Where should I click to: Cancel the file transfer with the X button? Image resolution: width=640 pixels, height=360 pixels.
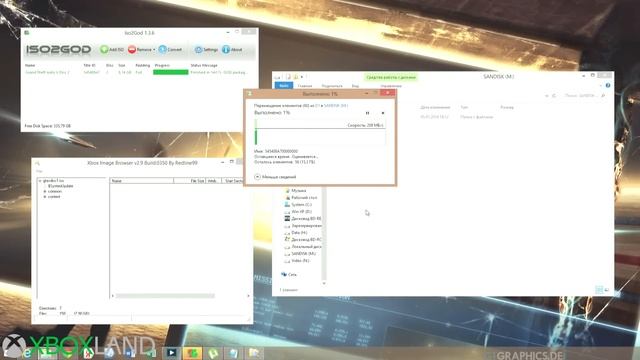[x=382, y=113]
